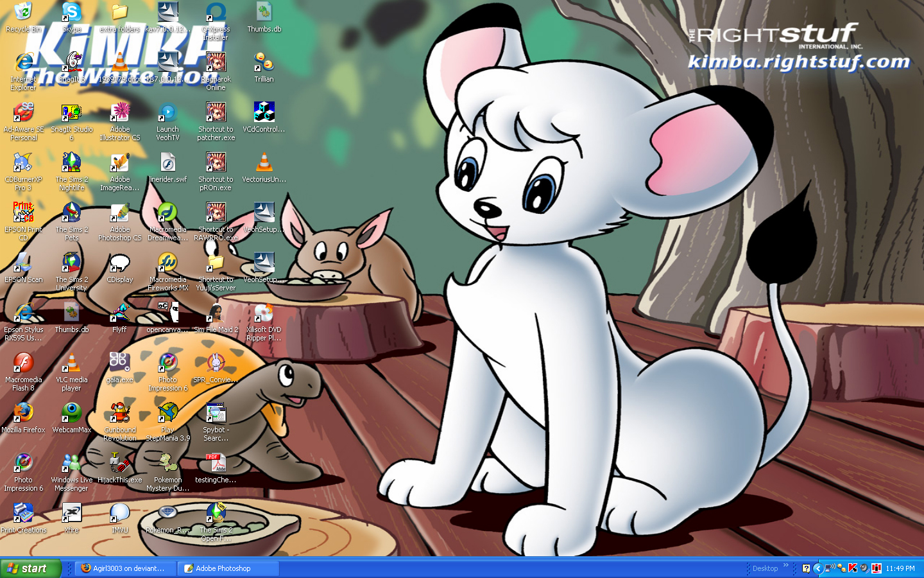Open 'Shortcut to Yuuji'sServer' folder
The width and height of the screenshot is (924, 578).
(x=216, y=272)
